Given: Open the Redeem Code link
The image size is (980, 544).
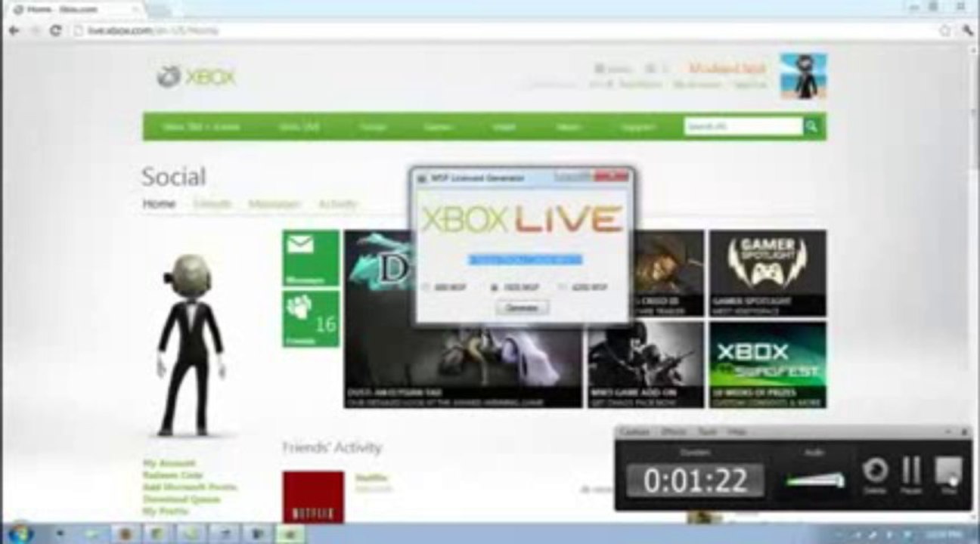Looking at the screenshot, I should point(172,475).
